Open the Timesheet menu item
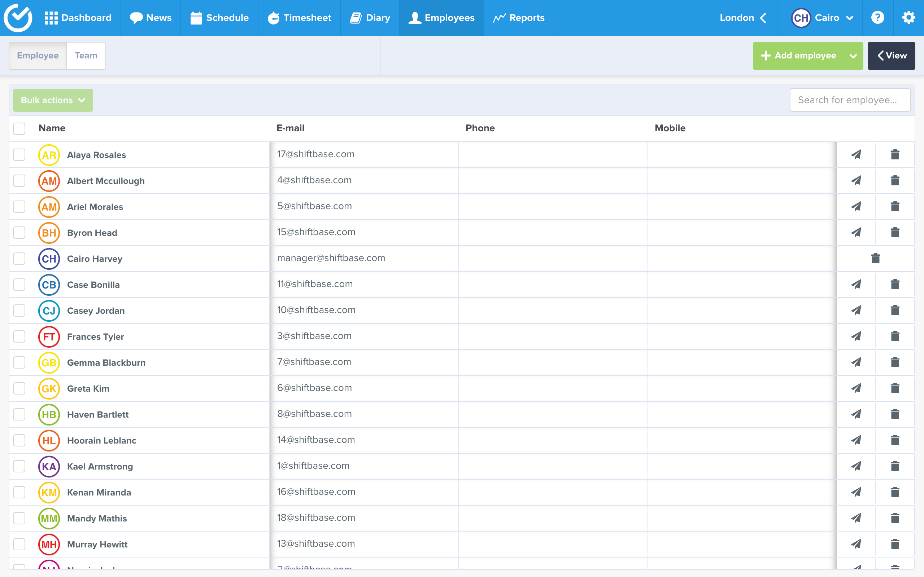This screenshot has height=577, width=924. coord(299,18)
